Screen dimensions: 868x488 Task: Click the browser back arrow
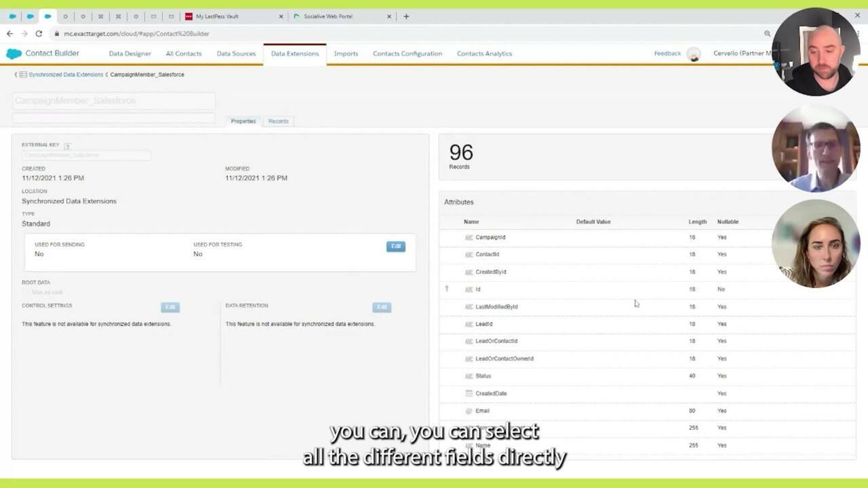coord(9,33)
